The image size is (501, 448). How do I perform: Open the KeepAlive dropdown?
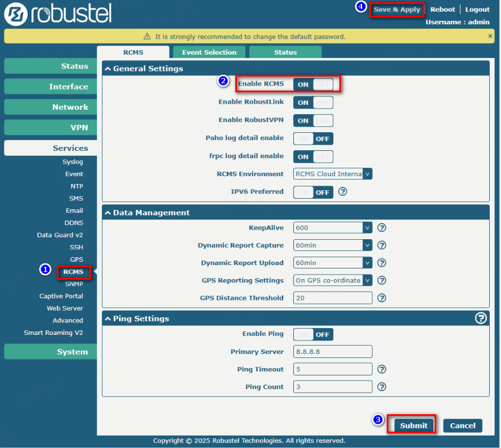point(333,228)
